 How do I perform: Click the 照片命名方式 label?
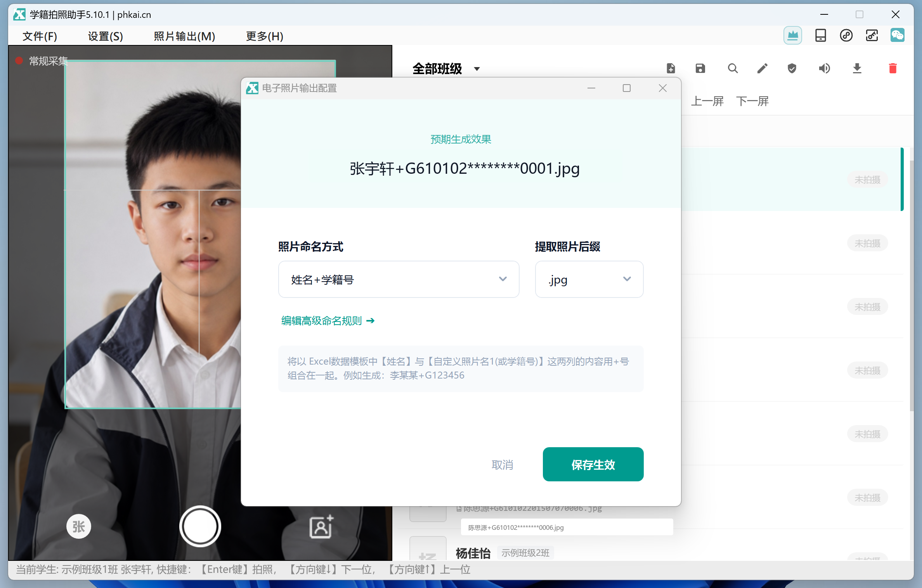click(x=310, y=246)
